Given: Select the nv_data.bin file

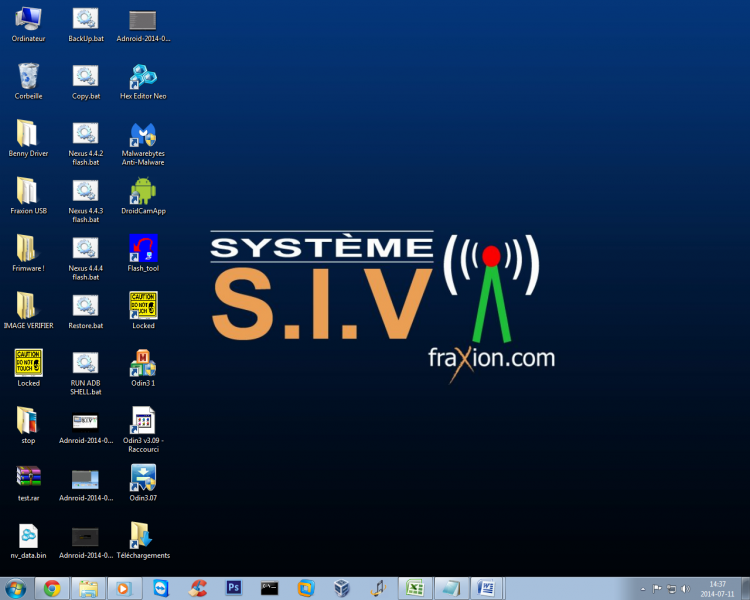Looking at the screenshot, I should tap(28, 541).
